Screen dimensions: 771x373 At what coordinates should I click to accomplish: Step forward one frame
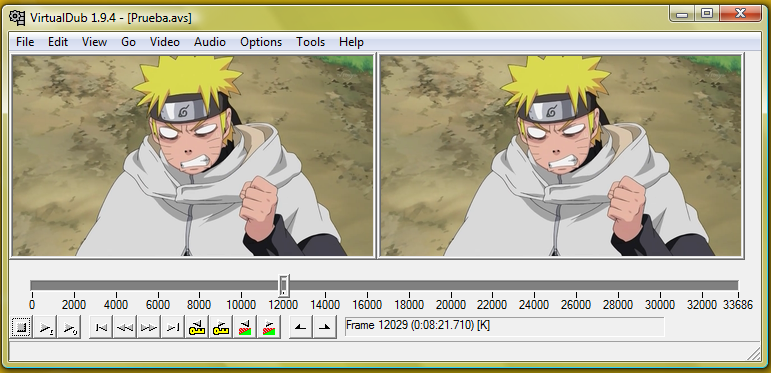[x=149, y=327]
